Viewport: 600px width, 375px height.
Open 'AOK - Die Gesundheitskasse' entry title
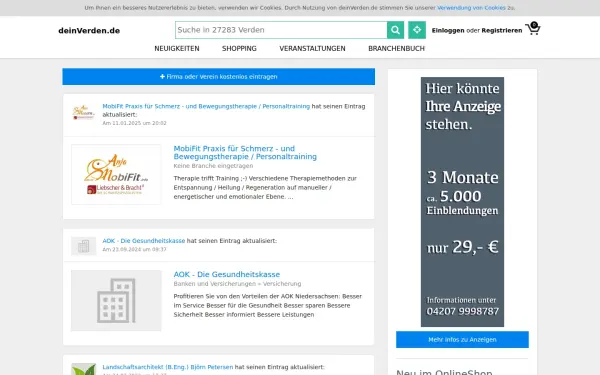point(227,274)
